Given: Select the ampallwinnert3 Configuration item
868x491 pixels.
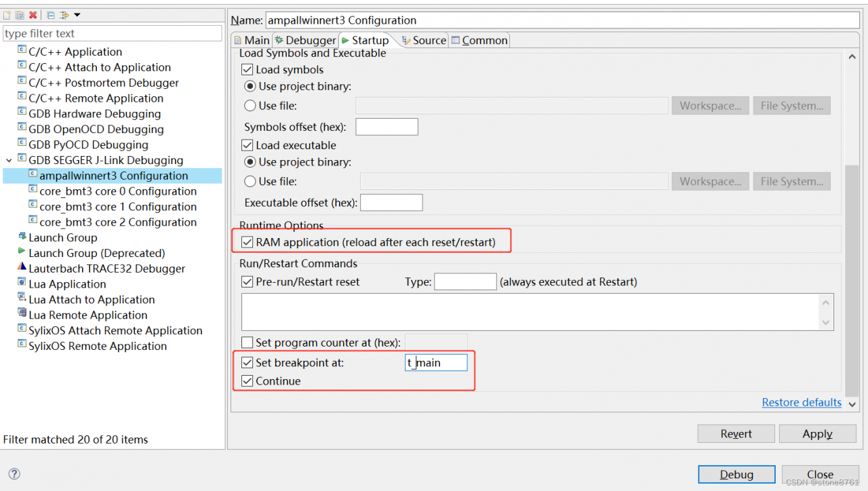Looking at the screenshot, I should pyautogui.click(x=113, y=176).
